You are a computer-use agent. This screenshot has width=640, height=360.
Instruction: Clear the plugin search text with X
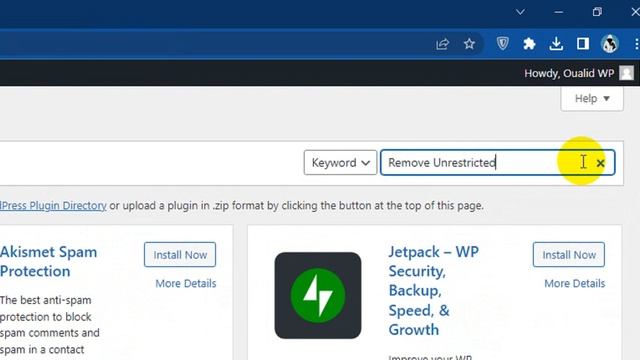tap(600, 163)
